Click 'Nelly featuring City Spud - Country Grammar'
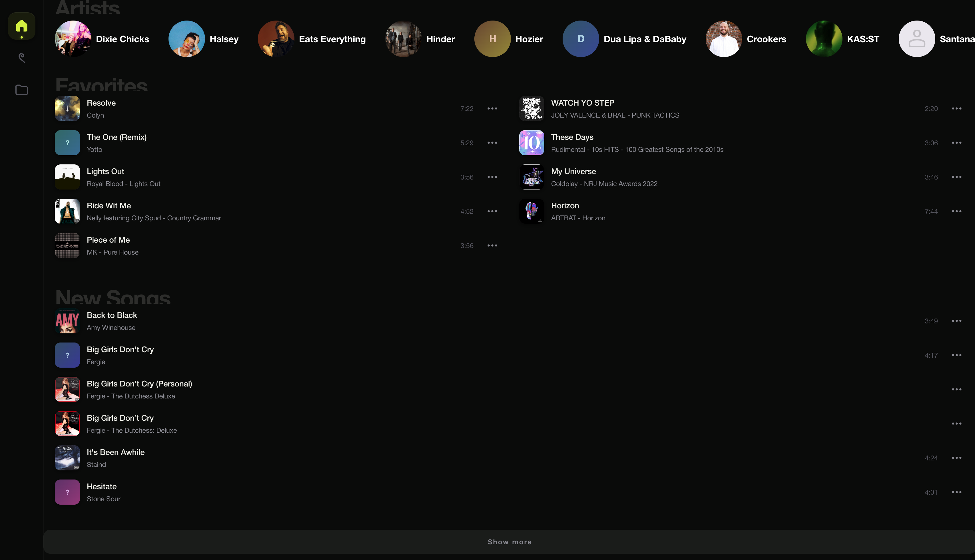This screenshot has width=975, height=560. (154, 218)
